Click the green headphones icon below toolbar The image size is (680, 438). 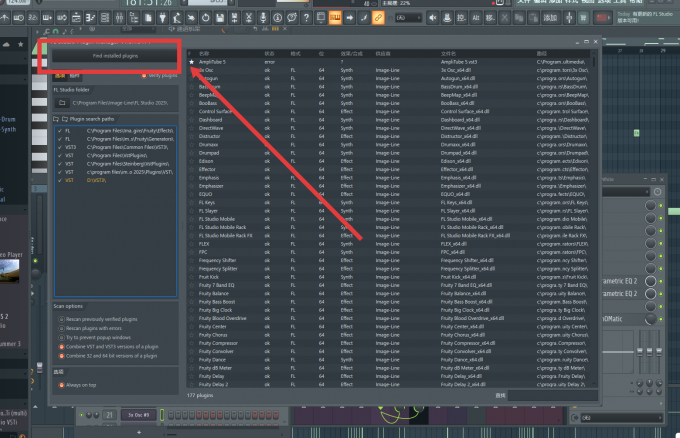click(x=56, y=32)
